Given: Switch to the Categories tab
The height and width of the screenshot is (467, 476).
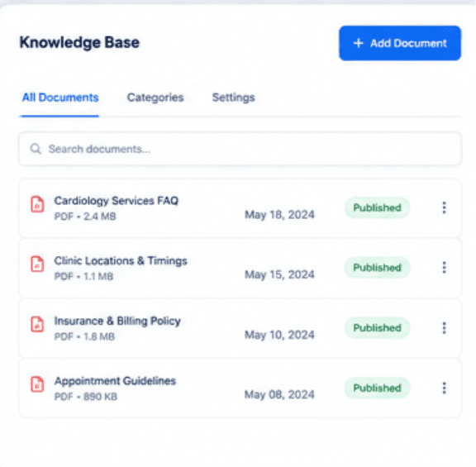Looking at the screenshot, I should point(155,98).
